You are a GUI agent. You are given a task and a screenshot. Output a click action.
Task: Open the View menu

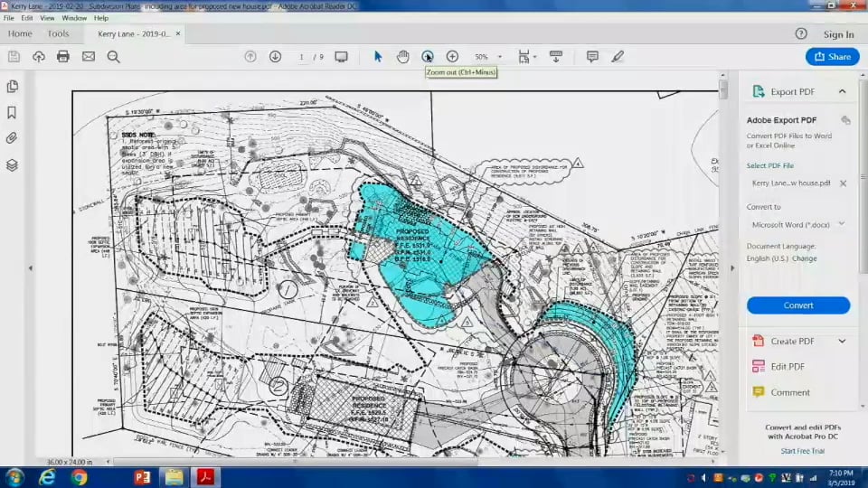[x=47, y=18]
